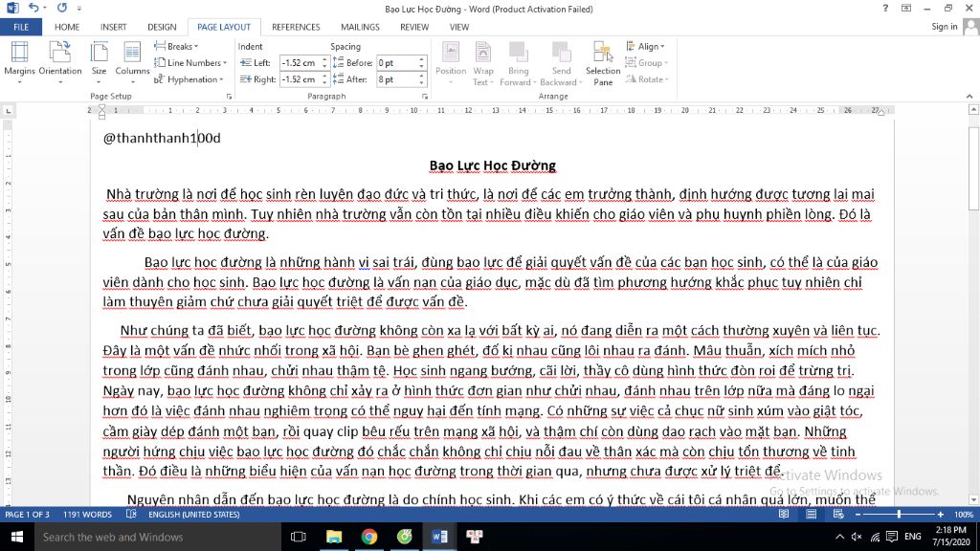The image size is (980, 551).
Task: Click the Word icon on the taskbar
Action: (439, 537)
